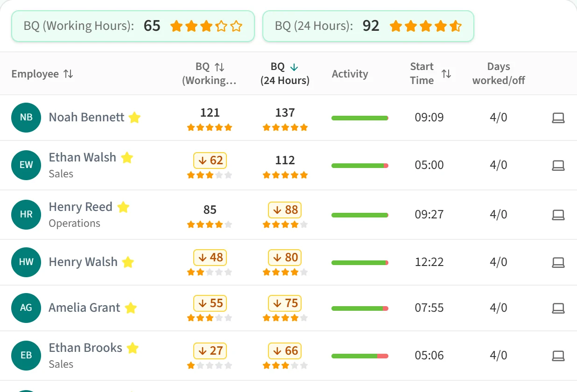Viewport: 577px width, 392px height.
Task: Click the laptop icon in Ethan Brooks's row
Action: pyautogui.click(x=558, y=356)
